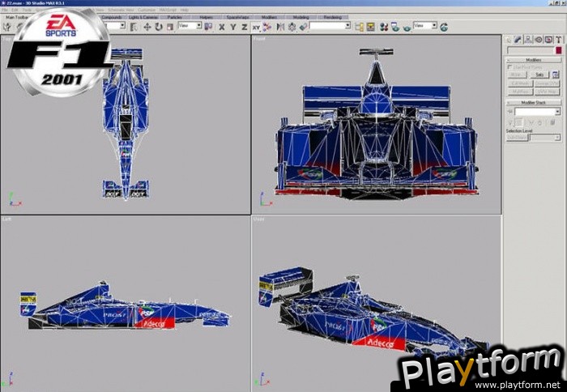Toggle XY plane constraint

pyautogui.click(x=256, y=27)
